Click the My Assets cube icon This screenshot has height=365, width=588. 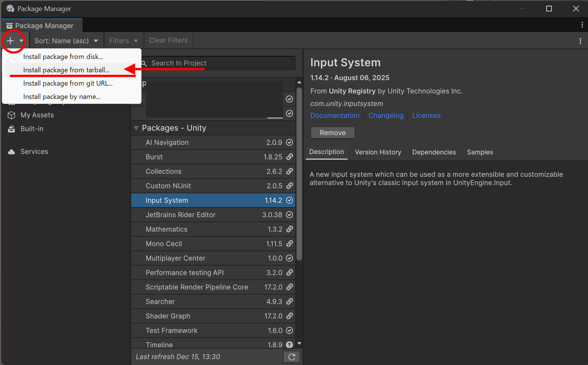(11, 115)
